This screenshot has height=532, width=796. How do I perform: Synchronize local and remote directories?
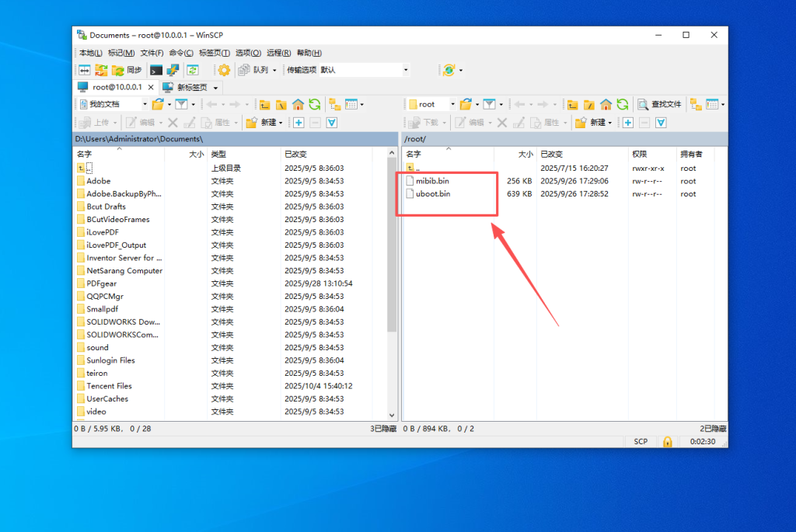[128, 70]
